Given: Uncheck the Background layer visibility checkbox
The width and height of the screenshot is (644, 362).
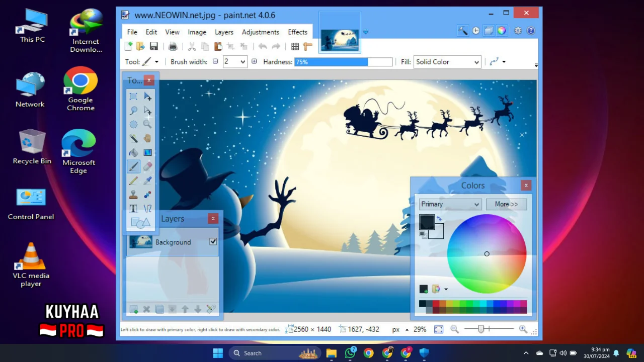Looking at the screenshot, I should tap(213, 242).
